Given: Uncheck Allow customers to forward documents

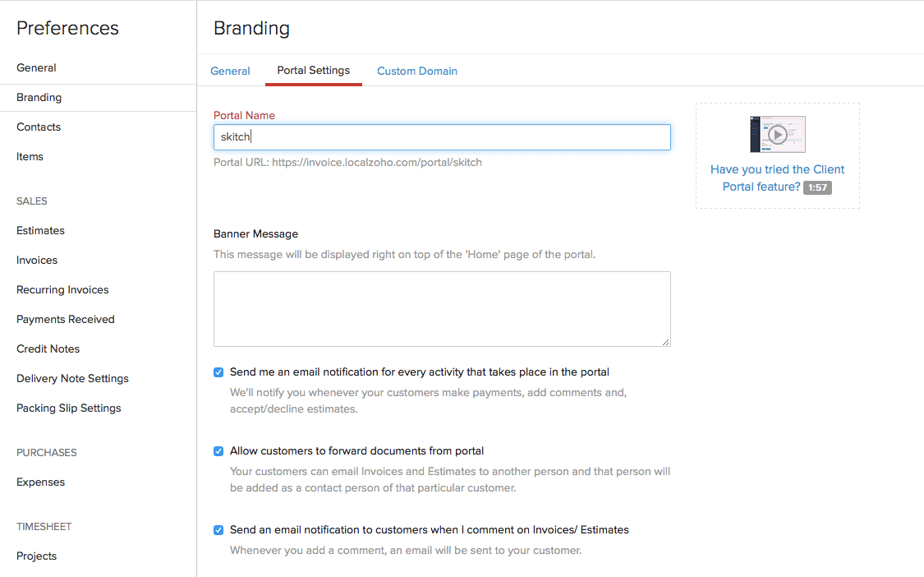Looking at the screenshot, I should [218, 451].
